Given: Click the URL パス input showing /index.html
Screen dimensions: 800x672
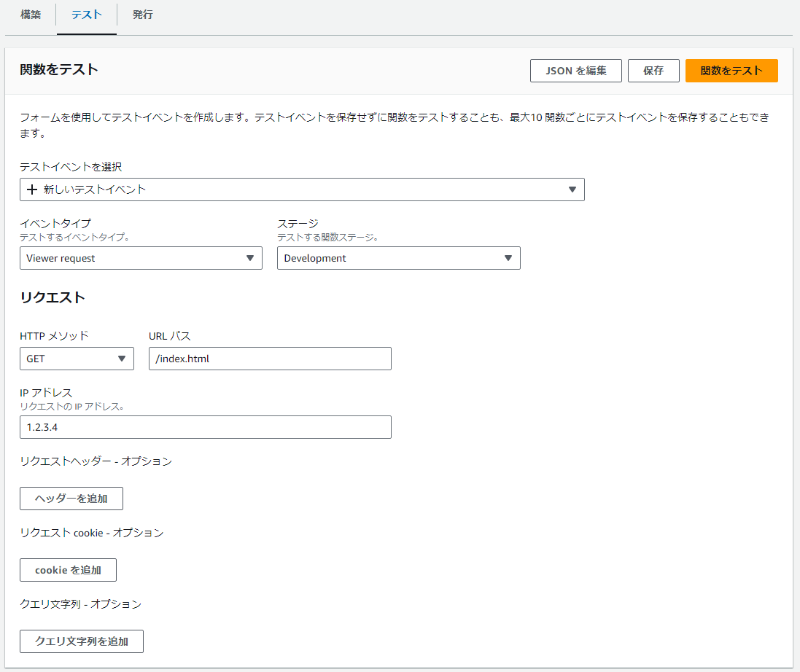Looking at the screenshot, I should coord(270,359).
